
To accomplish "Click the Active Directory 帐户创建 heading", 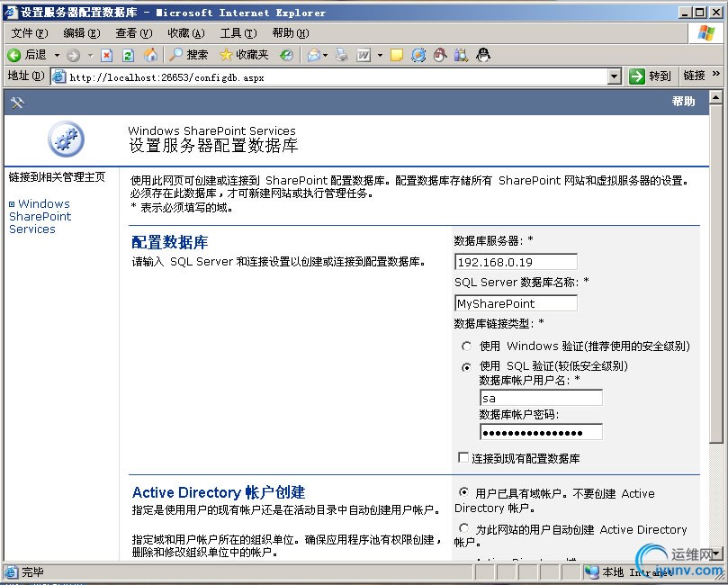I will click(x=218, y=492).
